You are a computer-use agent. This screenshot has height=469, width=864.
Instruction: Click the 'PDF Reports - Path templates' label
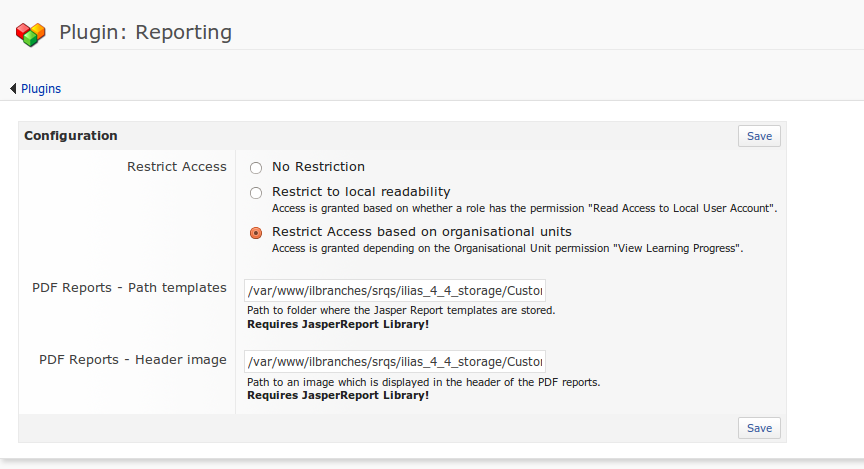pyautogui.click(x=129, y=288)
